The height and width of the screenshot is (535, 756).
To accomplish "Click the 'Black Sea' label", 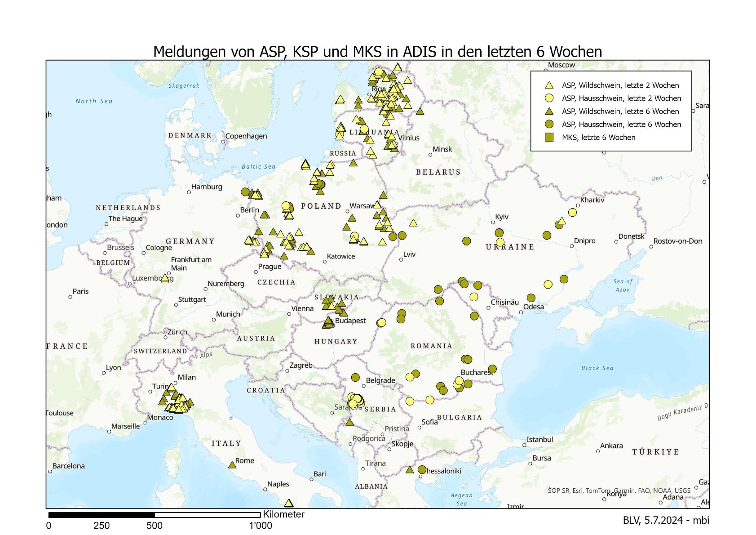I will click(597, 368).
